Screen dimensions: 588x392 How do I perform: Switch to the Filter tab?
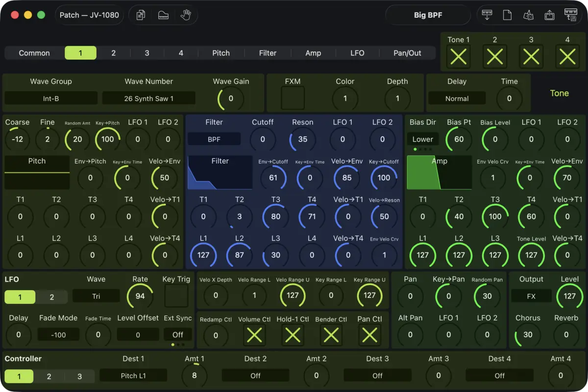pyautogui.click(x=268, y=53)
